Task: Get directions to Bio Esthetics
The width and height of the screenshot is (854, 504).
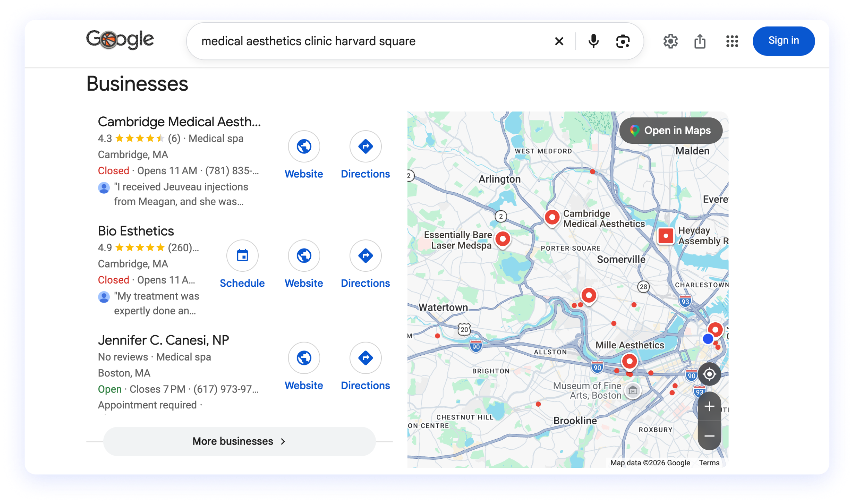Action: click(365, 256)
